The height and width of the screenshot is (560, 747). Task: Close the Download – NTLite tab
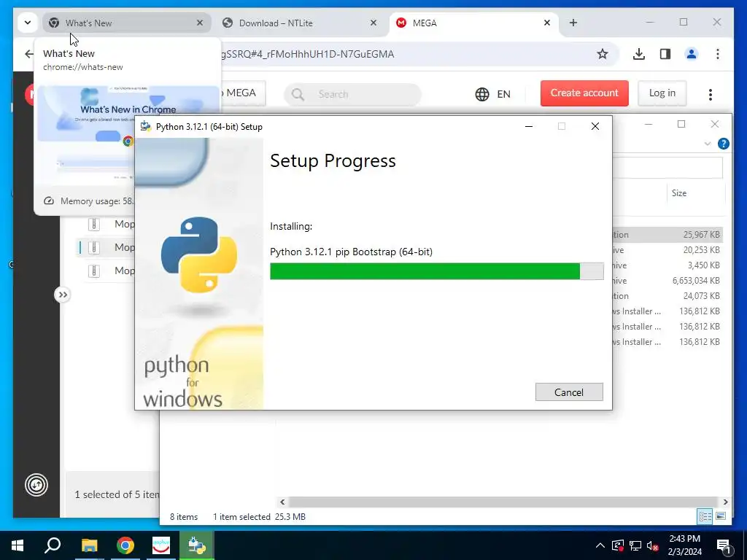pyautogui.click(x=373, y=23)
